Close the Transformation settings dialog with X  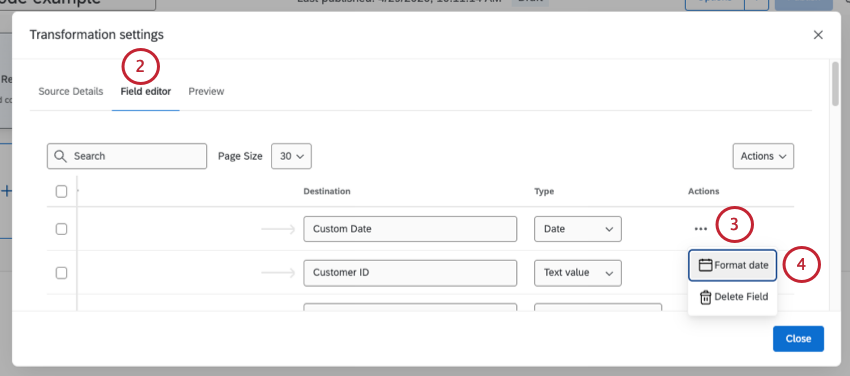click(818, 35)
